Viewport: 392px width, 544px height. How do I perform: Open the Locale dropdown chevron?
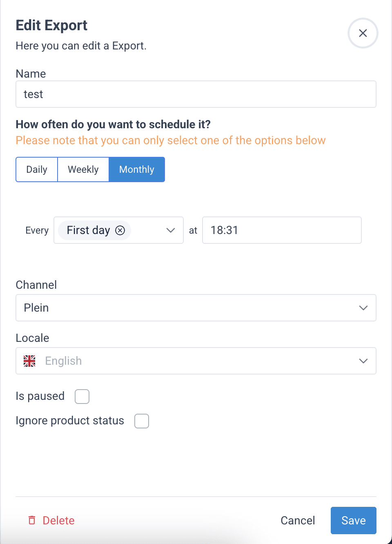[x=363, y=361]
